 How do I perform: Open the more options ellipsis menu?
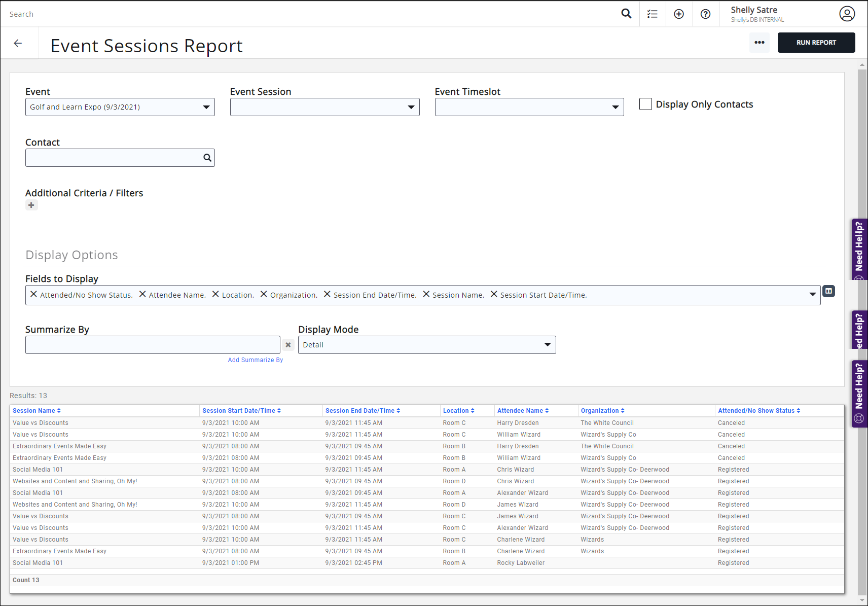[x=759, y=43]
